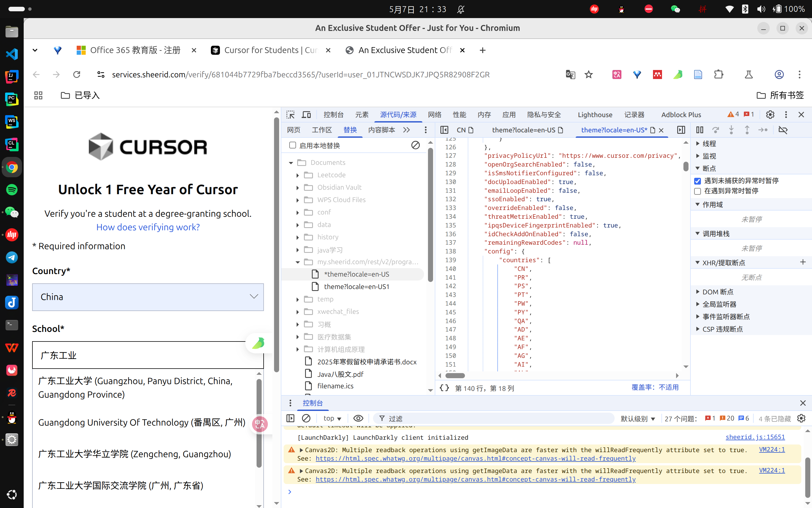Switch to the Network DevTools tab

pyautogui.click(x=434, y=115)
